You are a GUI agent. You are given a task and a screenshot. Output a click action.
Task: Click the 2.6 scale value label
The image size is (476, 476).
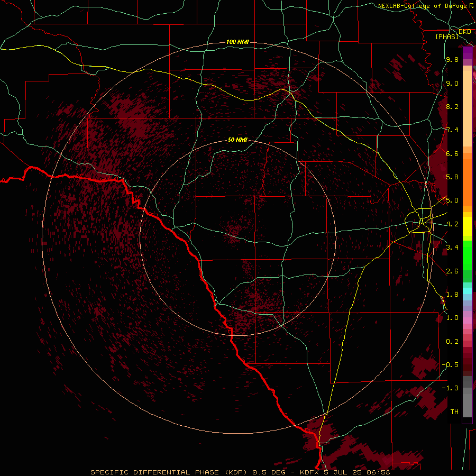point(452,271)
